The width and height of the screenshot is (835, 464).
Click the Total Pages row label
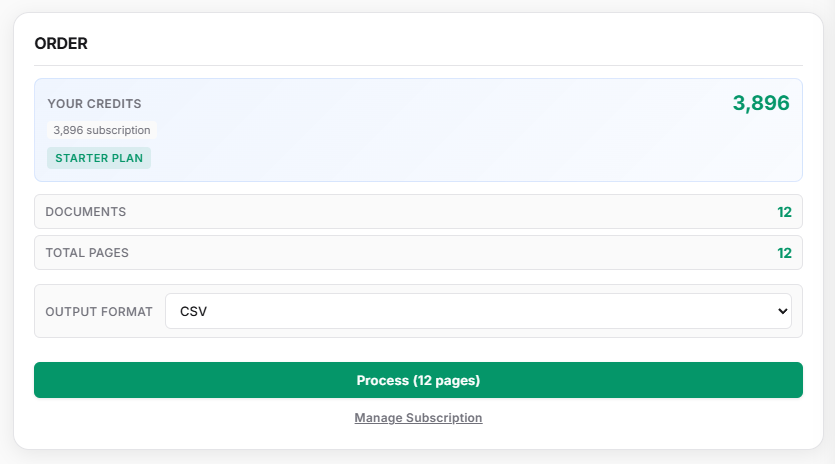87,253
